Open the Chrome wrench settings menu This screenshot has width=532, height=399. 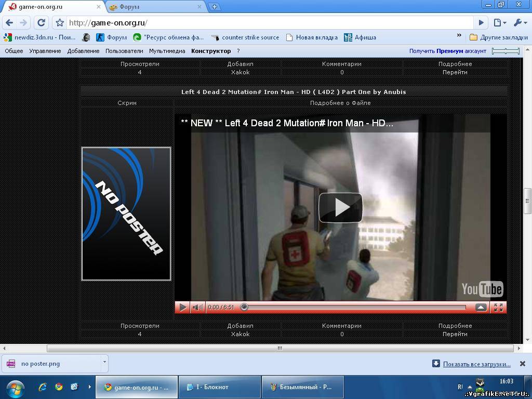[x=520, y=23]
